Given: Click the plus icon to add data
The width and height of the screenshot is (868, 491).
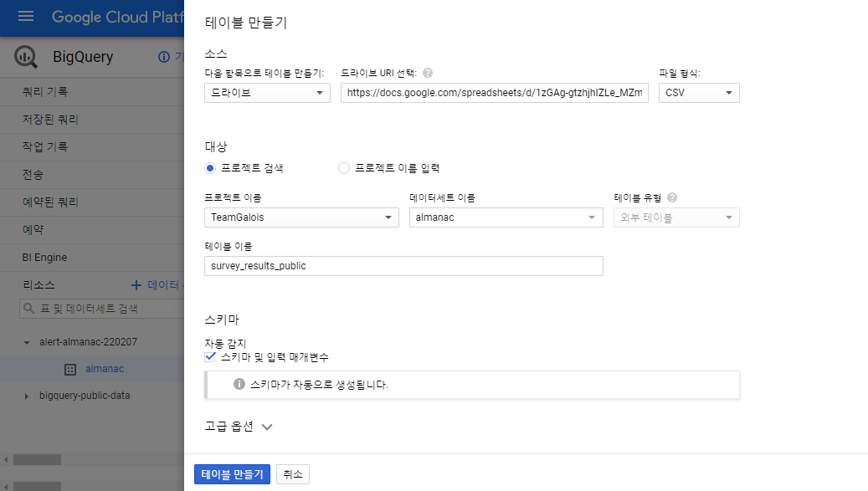Looking at the screenshot, I should click(136, 284).
